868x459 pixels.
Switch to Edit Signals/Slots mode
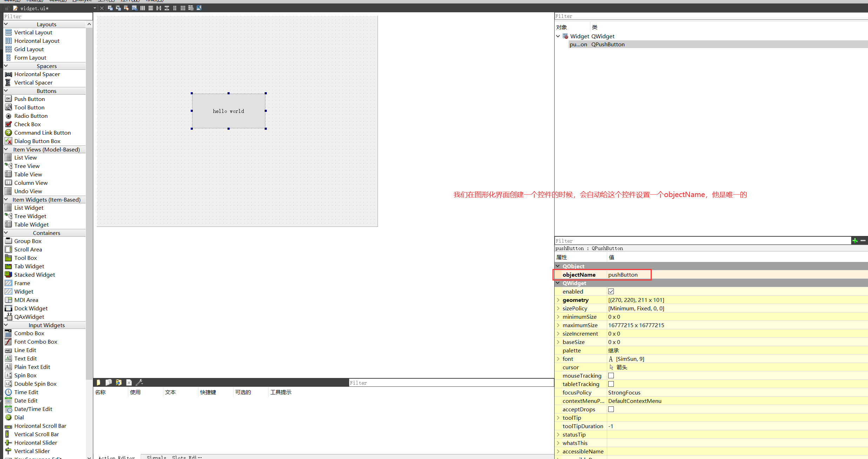118,8
